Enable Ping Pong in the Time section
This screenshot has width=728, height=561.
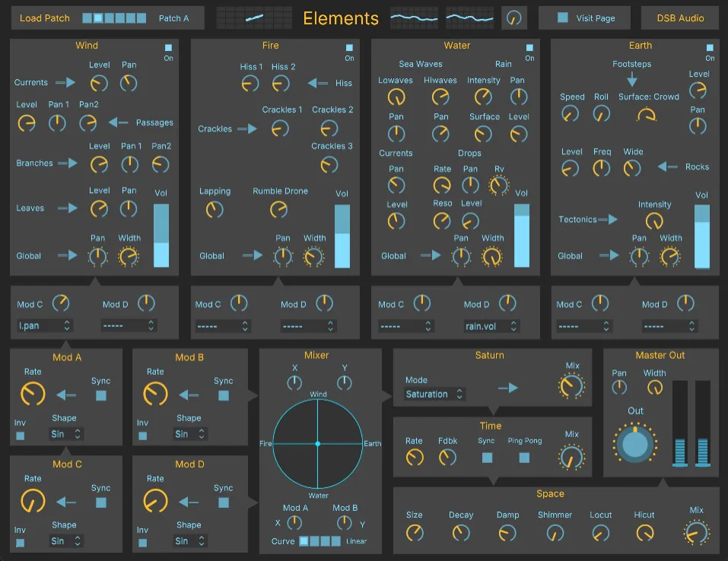click(x=523, y=457)
